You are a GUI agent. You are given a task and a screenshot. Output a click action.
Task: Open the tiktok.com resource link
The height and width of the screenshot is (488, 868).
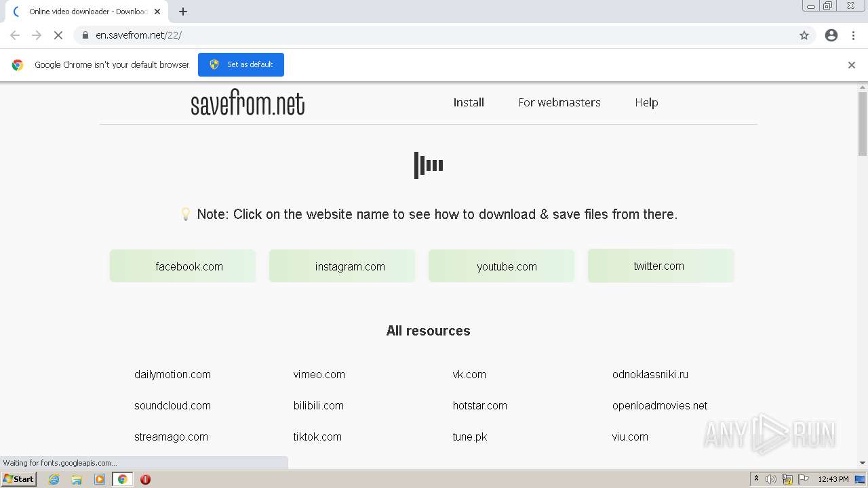[x=317, y=436]
